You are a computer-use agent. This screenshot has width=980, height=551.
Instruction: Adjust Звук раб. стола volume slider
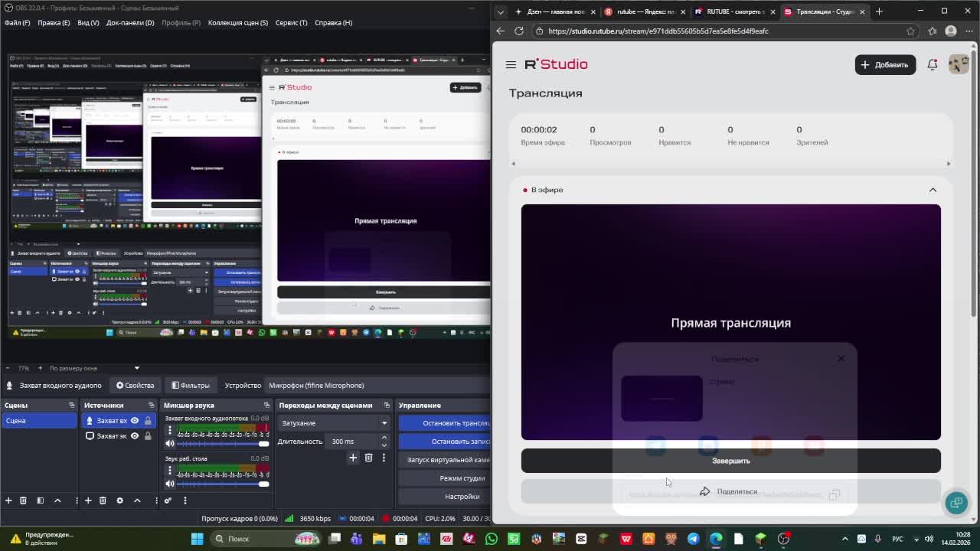(224, 484)
